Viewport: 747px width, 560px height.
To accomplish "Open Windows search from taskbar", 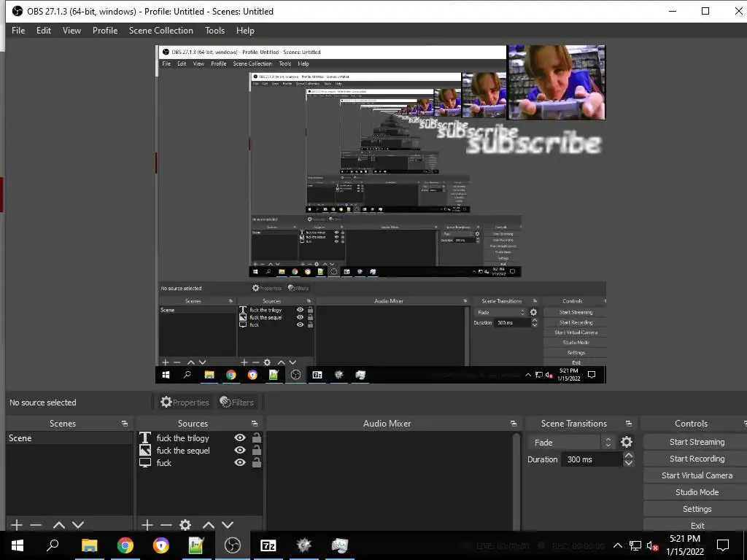I will coord(53,545).
